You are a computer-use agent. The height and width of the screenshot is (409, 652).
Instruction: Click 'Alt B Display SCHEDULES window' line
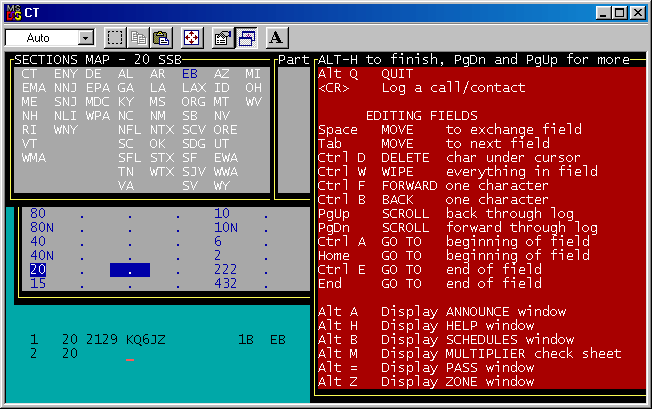[446, 340]
